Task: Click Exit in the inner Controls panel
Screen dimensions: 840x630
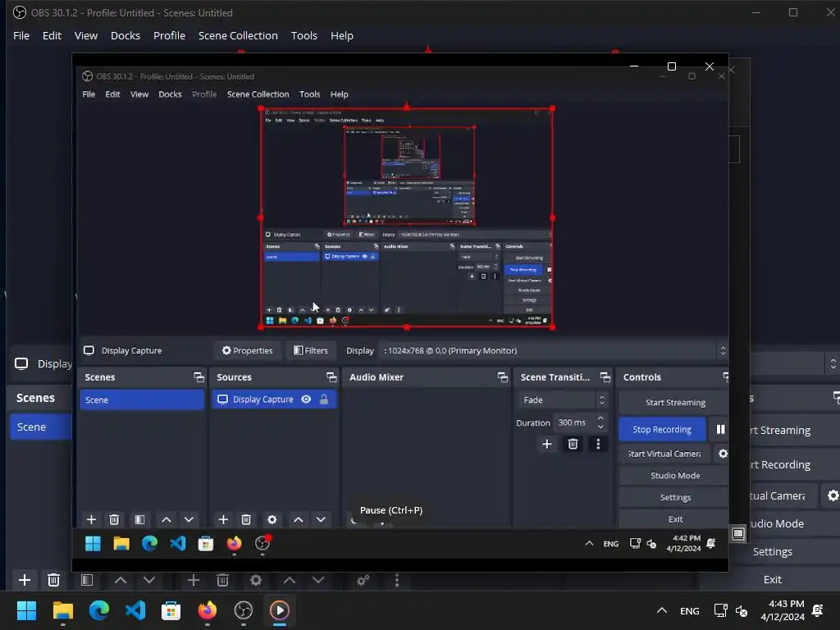Action: [674, 519]
